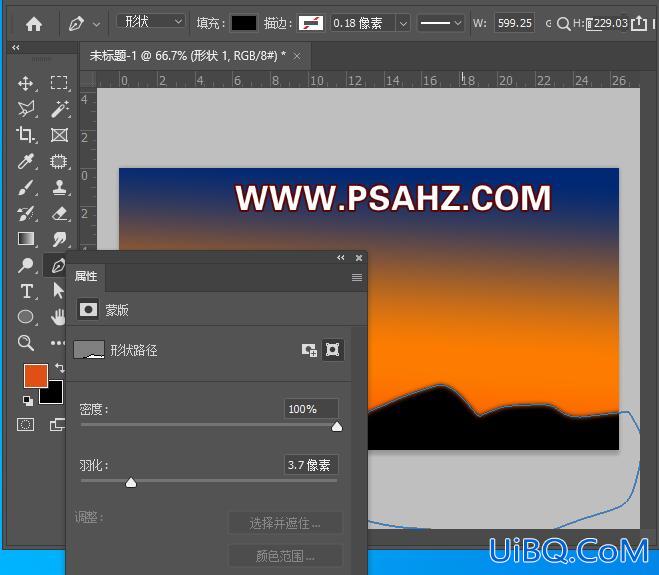
Task: Select the History Brush tool
Action: (x=26, y=214)
